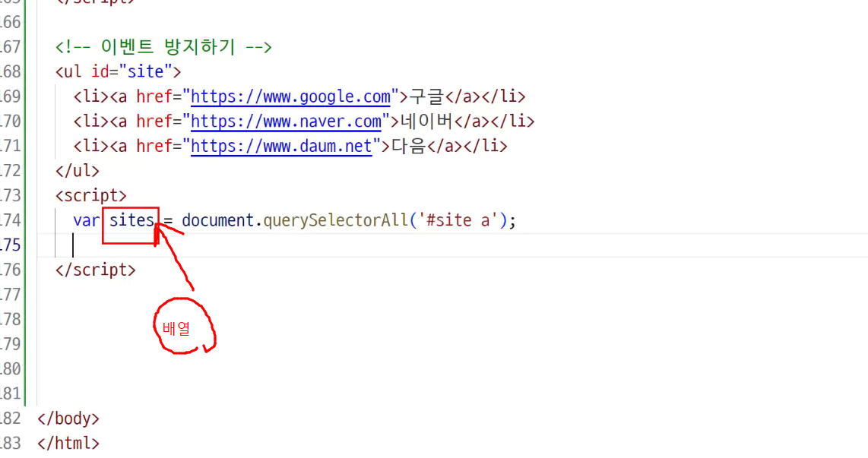The image size is (868, 458).
Task: Click the 'var' keyword
Action: (86, 221)
